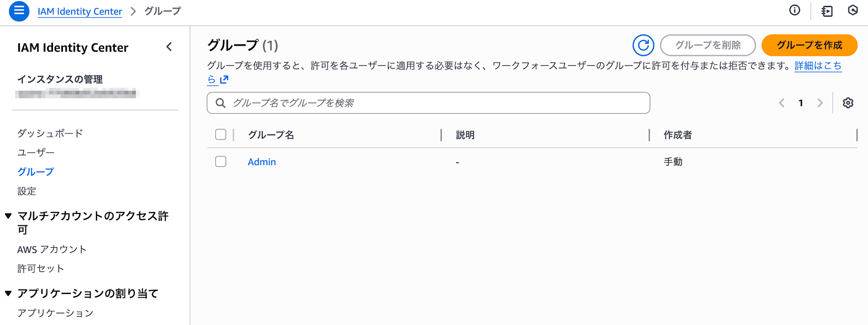Toggle the select-all groups checkbox
This screenshot has width=868, height=325.
pos(221,135)
